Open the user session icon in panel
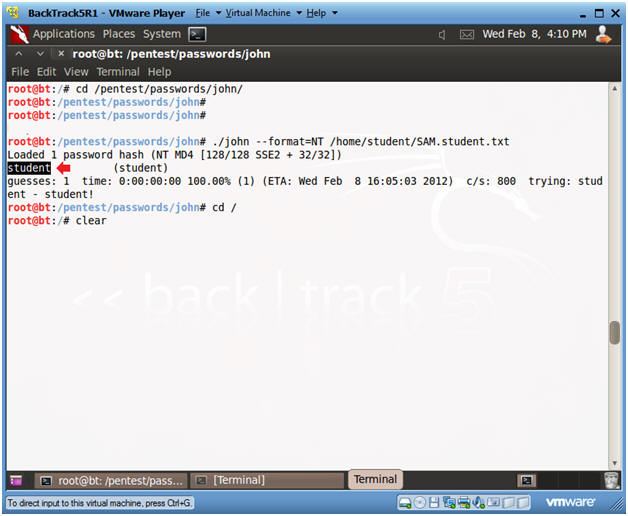The image size is (628, 516). (x=603, y=34)
